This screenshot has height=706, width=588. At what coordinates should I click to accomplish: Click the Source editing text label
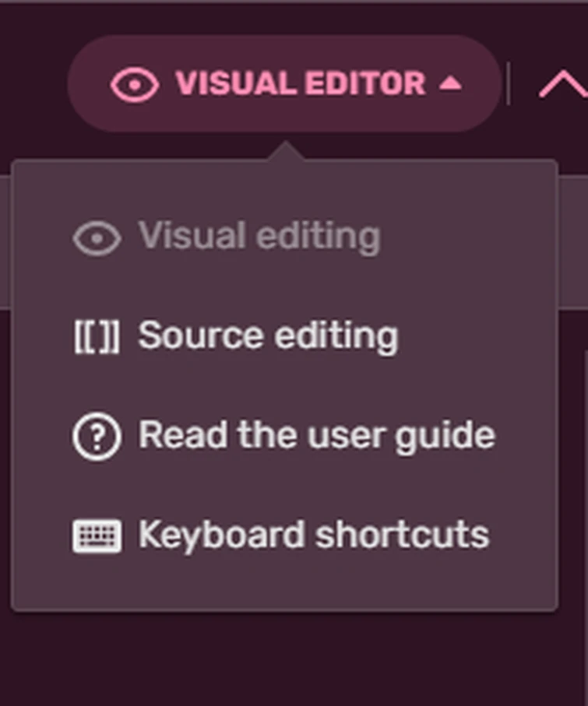pyautogui.click(x=268, y=336)
